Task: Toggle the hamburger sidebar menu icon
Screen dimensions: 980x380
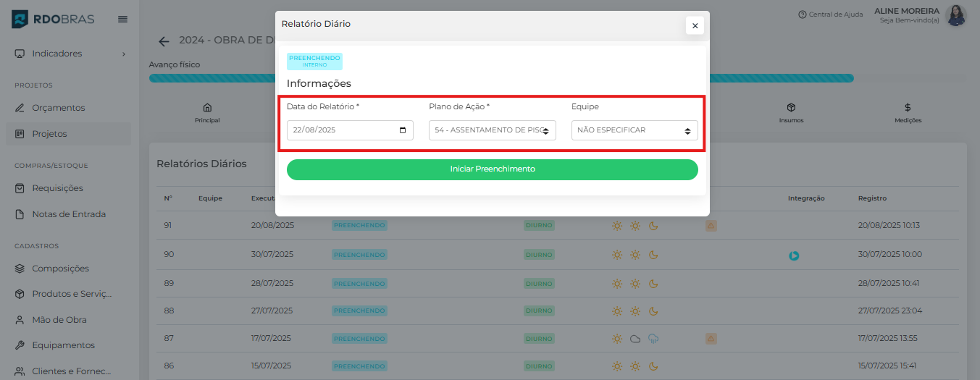Action: point(122,19)
